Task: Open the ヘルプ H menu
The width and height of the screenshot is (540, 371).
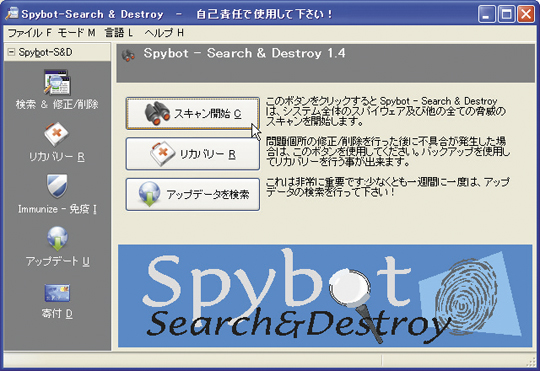Action: (164, 33)
